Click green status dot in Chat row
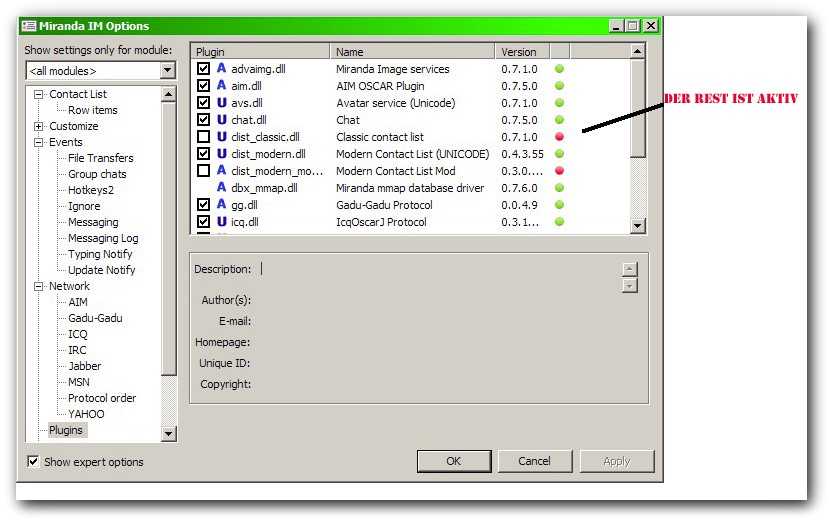Screen dimensions: 831x524 click(x=559, y=120)
